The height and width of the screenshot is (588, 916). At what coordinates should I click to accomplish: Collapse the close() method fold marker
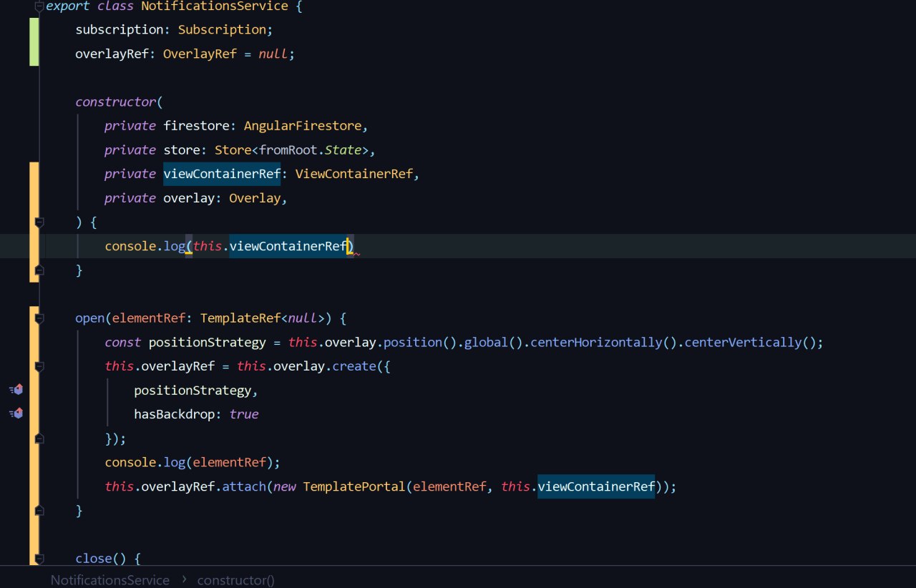39,558
